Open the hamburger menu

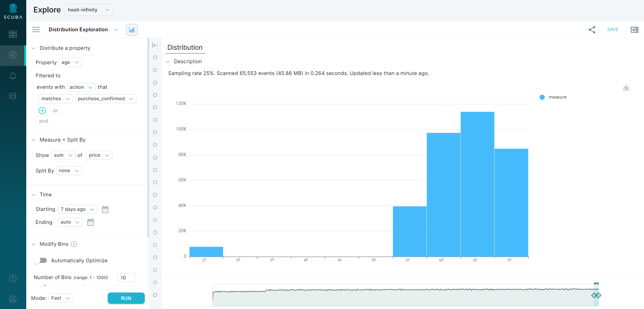tap(36, 30)
